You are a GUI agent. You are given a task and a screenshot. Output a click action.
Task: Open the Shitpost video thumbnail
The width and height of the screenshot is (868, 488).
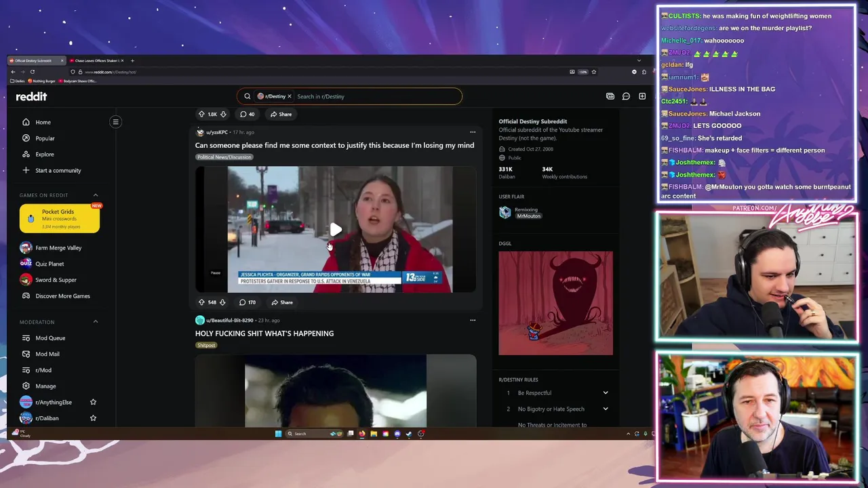click(x=336, y=390)
